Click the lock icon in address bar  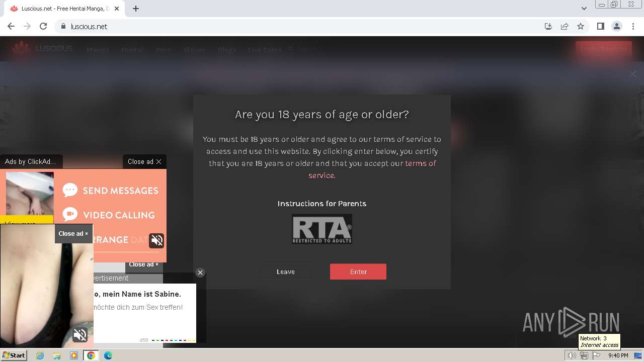click(63, 26)
